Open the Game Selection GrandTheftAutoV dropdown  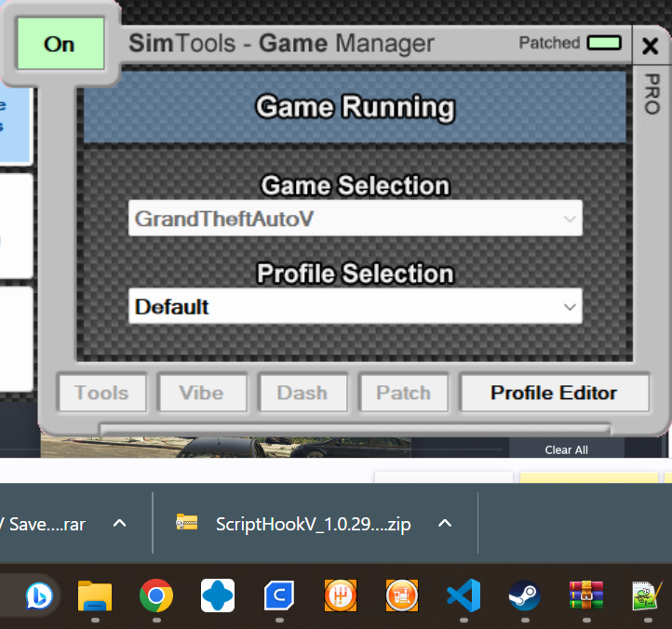[x=356, y=218]
